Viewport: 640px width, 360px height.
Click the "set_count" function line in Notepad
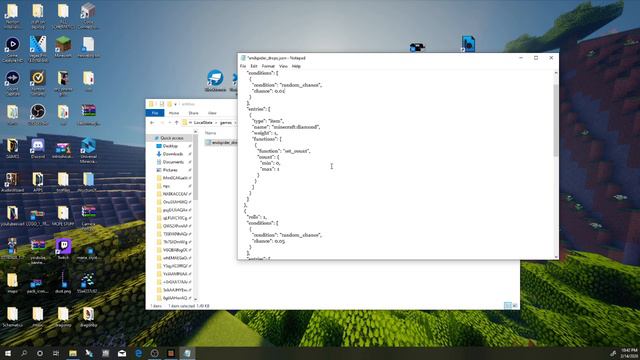point(284,151)
